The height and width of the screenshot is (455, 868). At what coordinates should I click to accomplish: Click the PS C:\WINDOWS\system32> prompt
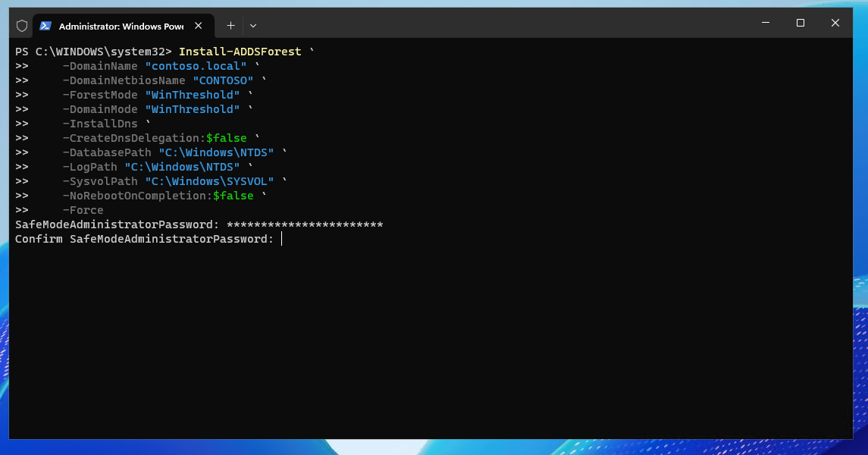93,52
